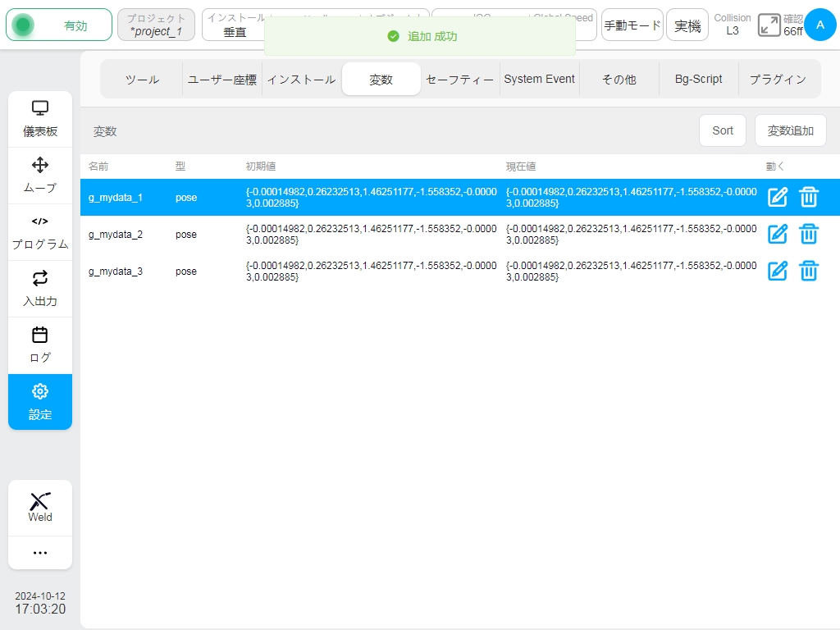Delete variable g_mydata_2

pos(808,234)
